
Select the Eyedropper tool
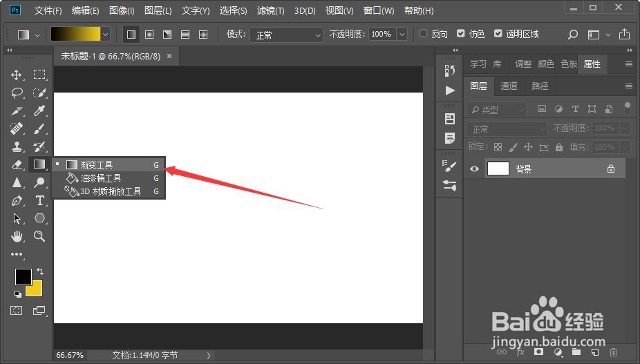click(x=39, y=111)
